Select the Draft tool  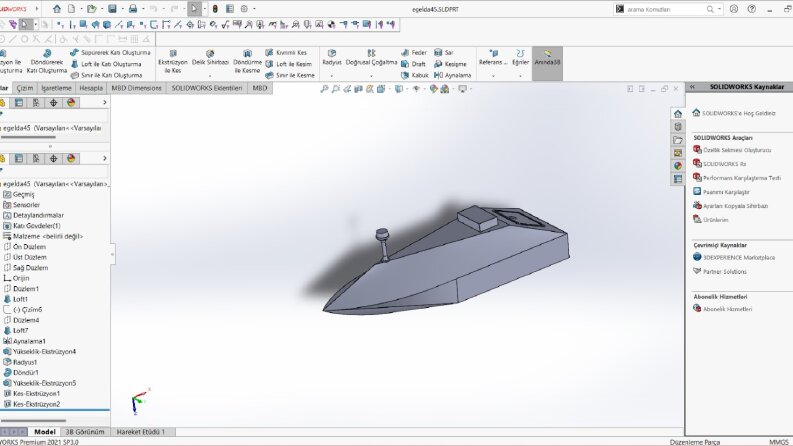(x=413, y=64)
